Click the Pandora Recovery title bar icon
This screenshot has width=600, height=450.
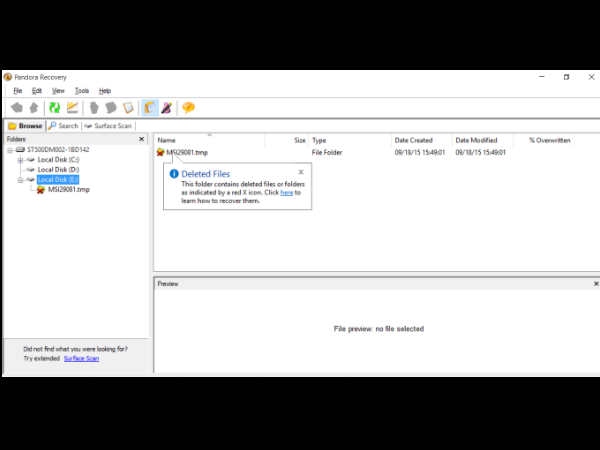click(x=8, y=77)
